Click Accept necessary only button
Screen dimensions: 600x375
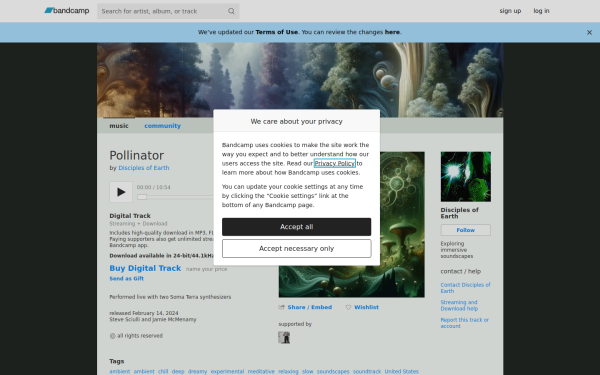[x=297, y=249]
